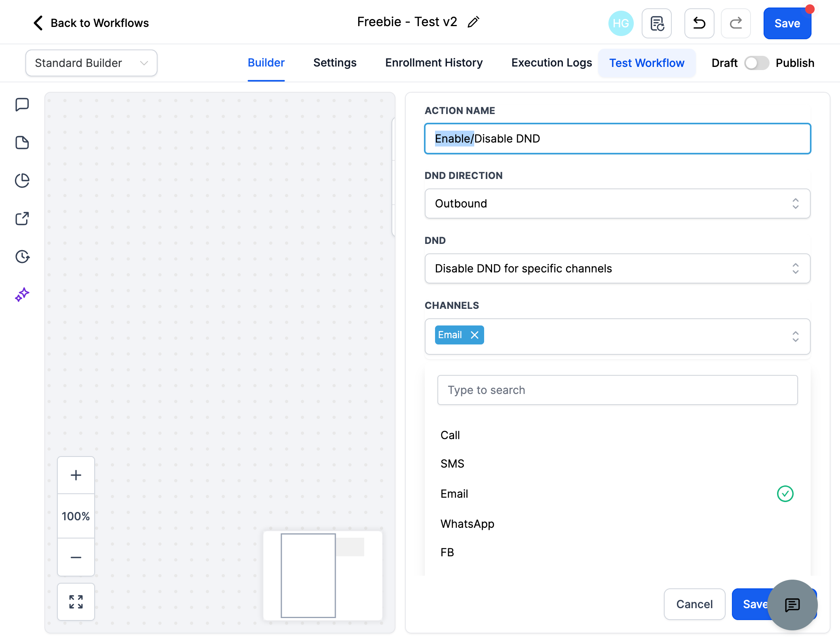This screenshot has width=840, height=643.
Task: Click the top Save button
Action: (787, 23)
